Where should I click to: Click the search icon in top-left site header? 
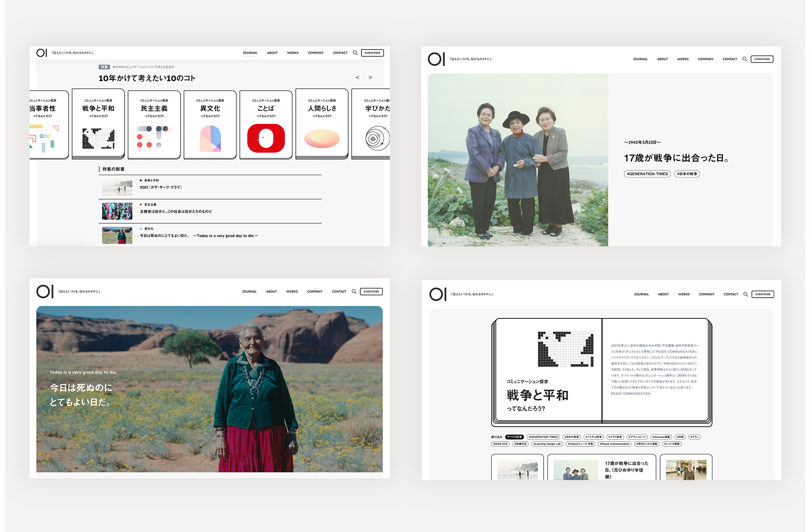(355, 53)
